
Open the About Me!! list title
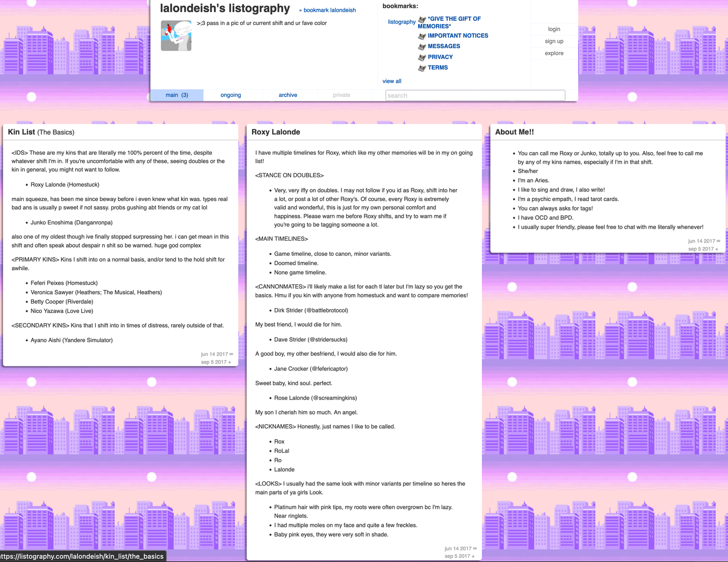tap(515, 132)
